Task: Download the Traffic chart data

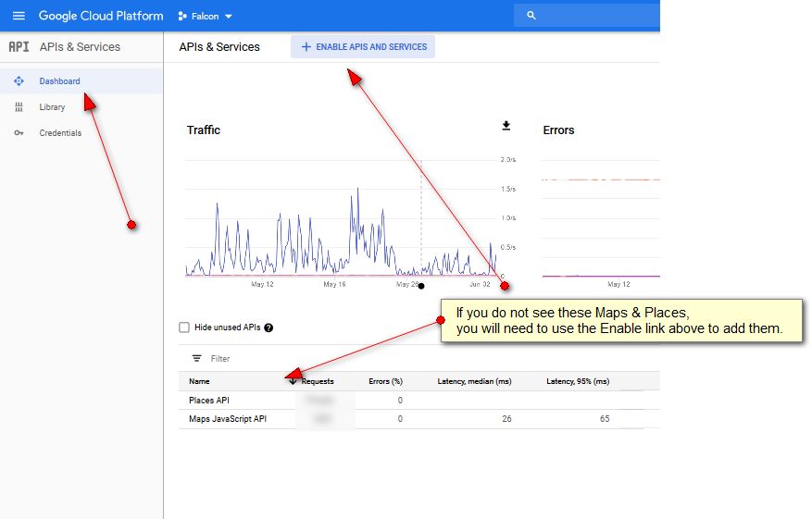Action: [x=506, y=126]
